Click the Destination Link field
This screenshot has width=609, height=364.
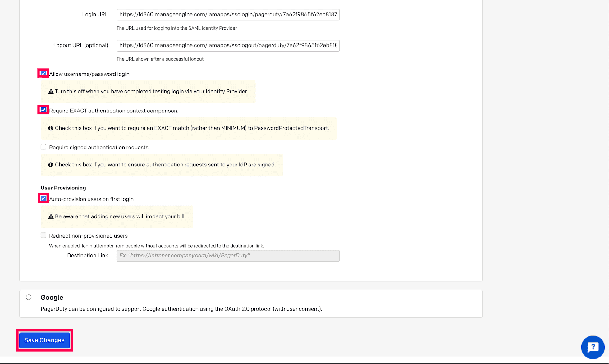click(x=228, y=255)
